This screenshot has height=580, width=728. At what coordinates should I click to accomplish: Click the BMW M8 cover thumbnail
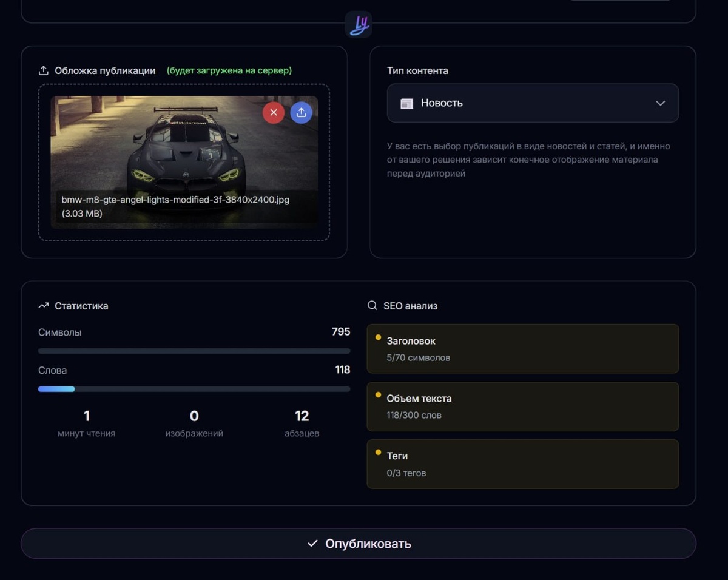184,162
